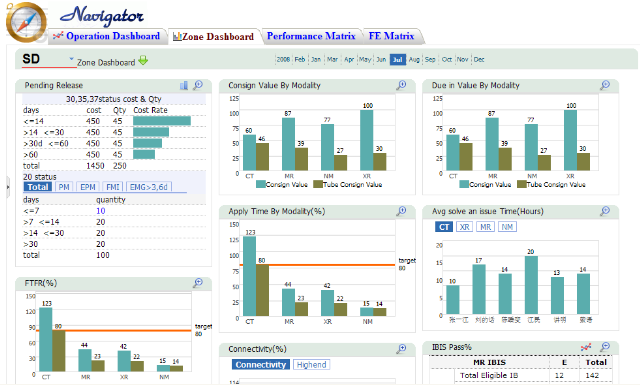Click the '20 status' section label
The width and height of the screenshot is (640, 385).
coord(40,177)
